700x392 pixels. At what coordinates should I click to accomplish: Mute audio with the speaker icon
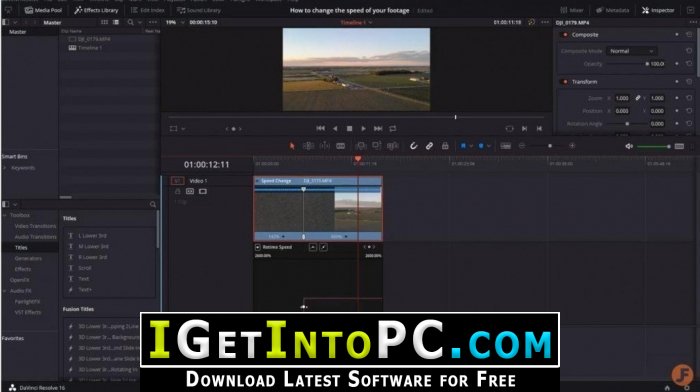coord(629,146)
